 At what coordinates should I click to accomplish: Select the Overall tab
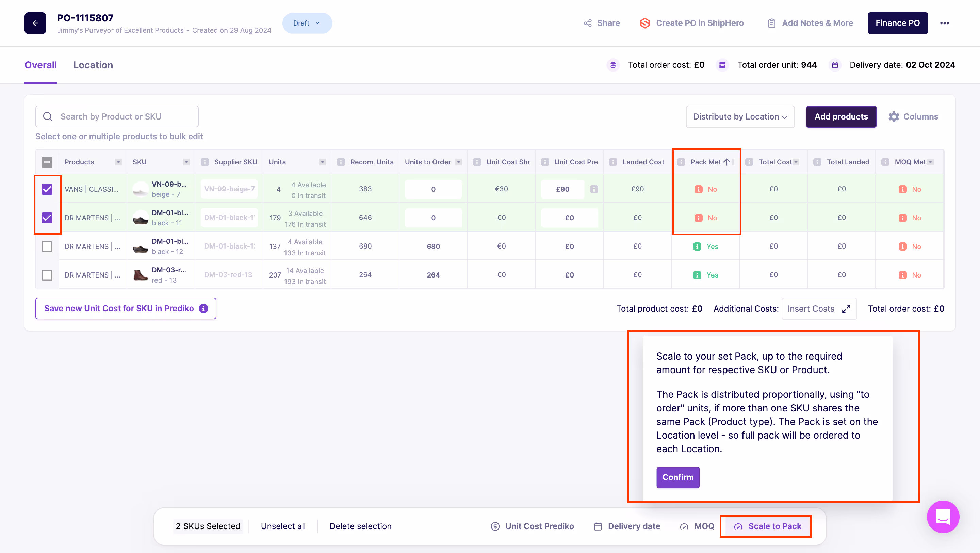[41, 65]
